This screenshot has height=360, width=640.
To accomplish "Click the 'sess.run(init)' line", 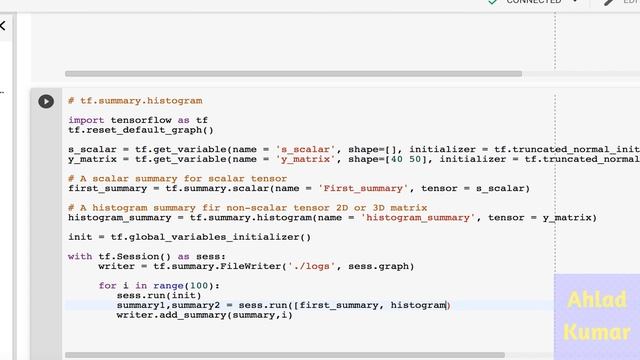I will point(159,296).
